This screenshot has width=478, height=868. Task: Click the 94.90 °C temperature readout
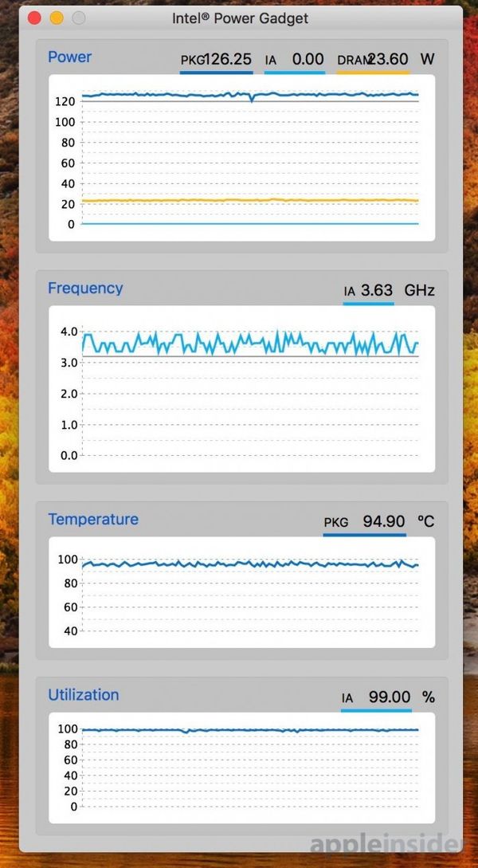(384, 521)
